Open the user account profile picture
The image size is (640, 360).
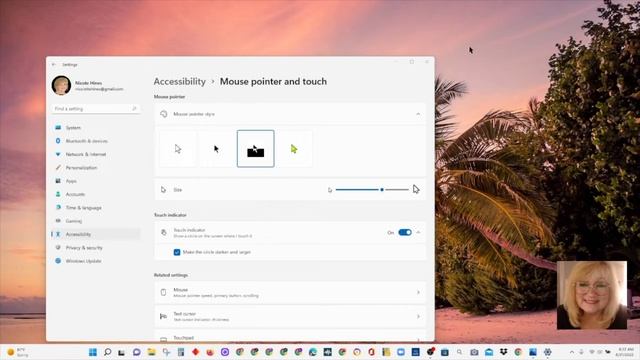[x=61, y=85]
